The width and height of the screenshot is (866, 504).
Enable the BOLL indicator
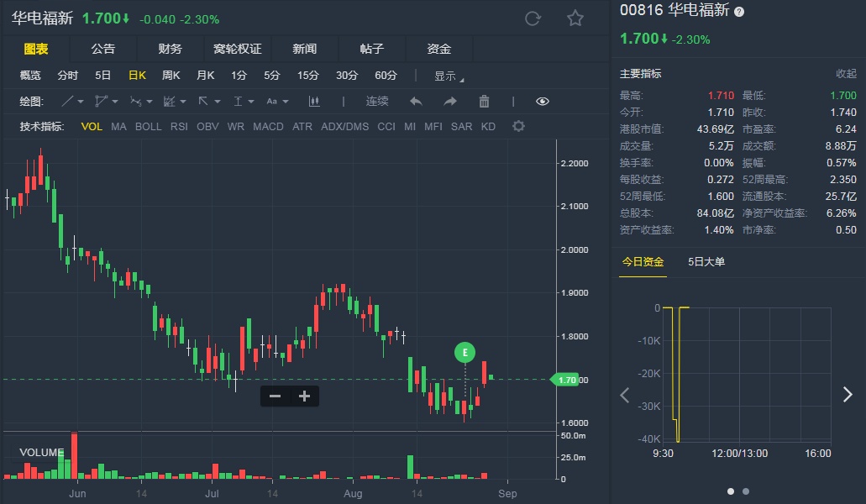(x=149, y=126)
